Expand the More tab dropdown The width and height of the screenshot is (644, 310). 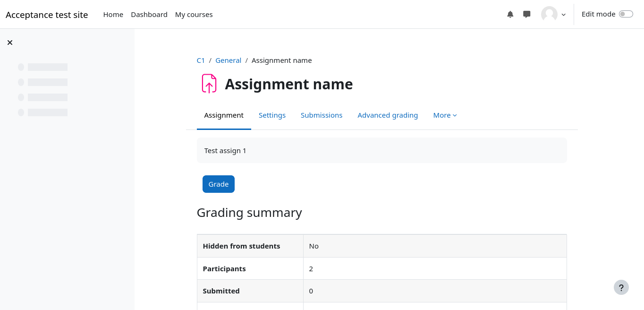(445, 115)
